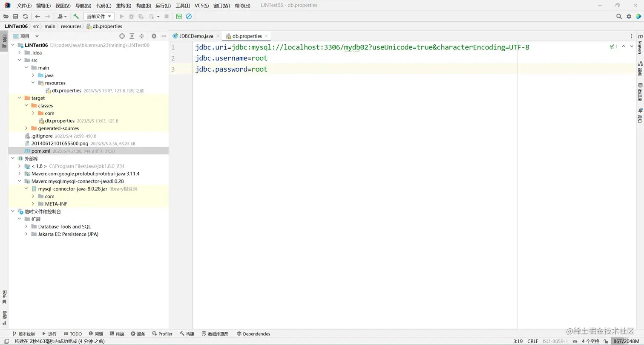Screen dimensions: 644x345
Task: Open project panel options gear icon
Action: pyautogui.click(x=154, y=36)
